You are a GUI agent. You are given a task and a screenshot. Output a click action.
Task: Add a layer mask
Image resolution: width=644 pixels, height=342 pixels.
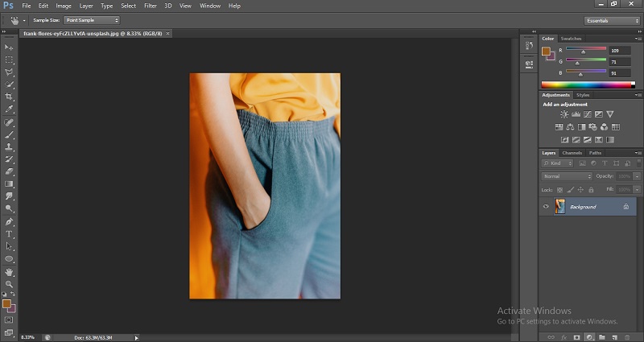click(x=576, y=337)
